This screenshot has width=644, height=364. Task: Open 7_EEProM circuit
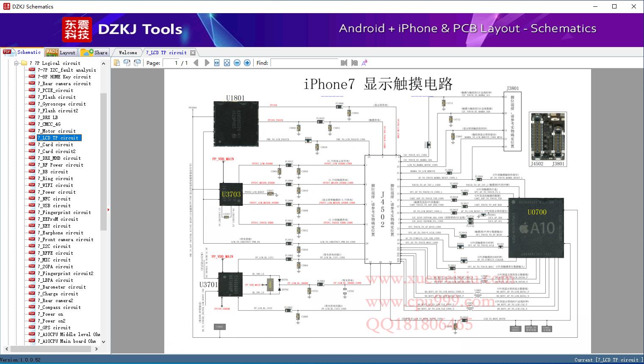coord(58,219)
